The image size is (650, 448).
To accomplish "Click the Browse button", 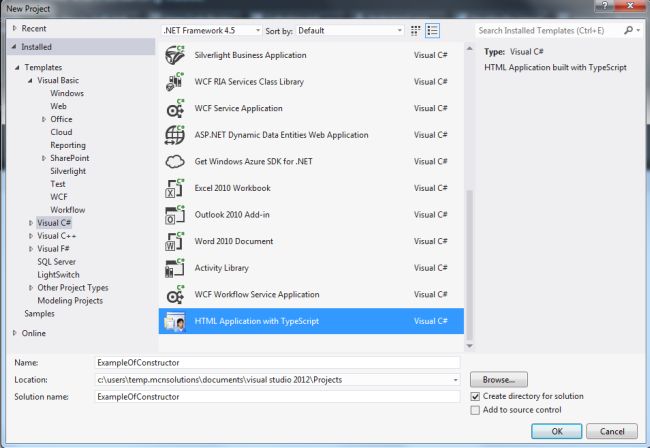I will (499, 380).
